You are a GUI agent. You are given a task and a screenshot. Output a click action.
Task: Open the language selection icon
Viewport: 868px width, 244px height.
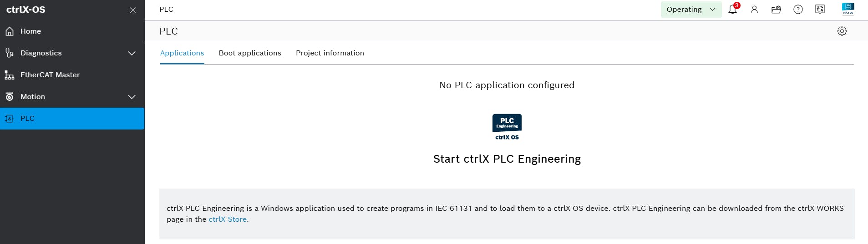[820, 9]
